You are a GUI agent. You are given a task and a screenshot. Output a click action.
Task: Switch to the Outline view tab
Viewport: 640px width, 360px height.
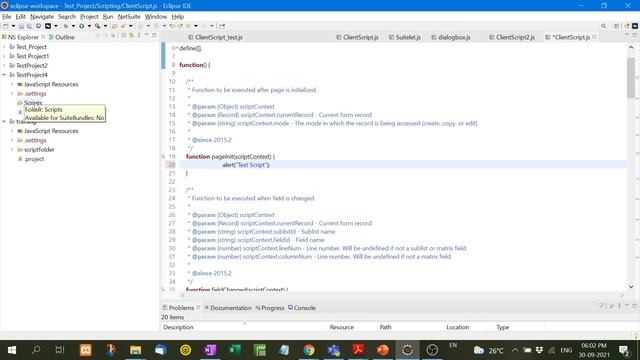click(x=62, y=37)
